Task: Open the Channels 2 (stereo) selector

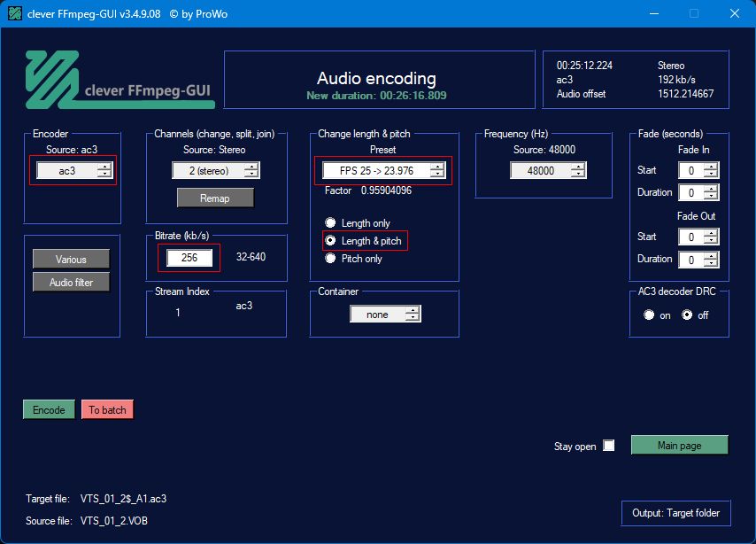Action: pos(216,170)
